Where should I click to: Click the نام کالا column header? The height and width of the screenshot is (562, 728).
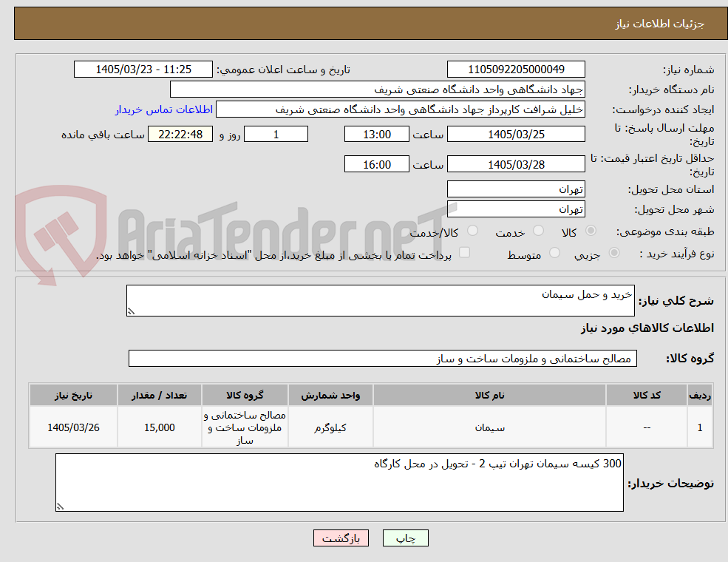coord(489,396)
